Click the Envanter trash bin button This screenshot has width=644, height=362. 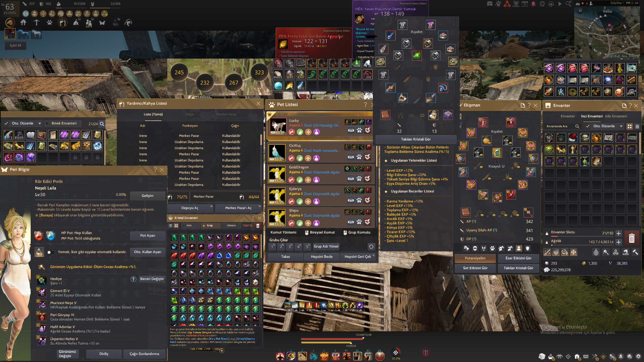pos(631,238)
